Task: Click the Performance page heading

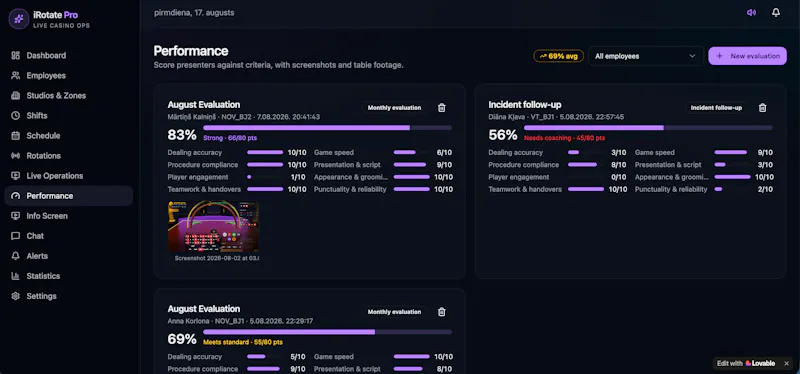Action: coord(191,51)
